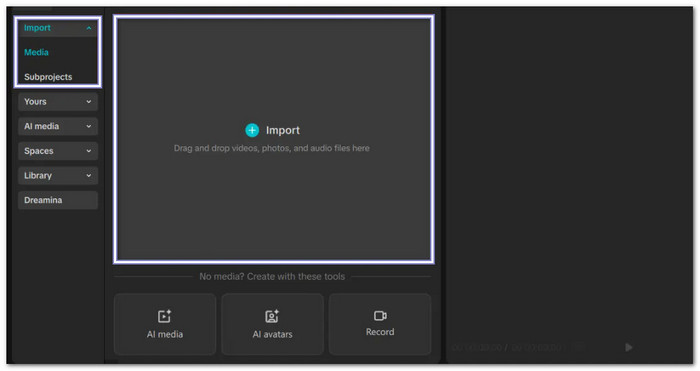Select Media under Import
This screenshot has height=371, width=700.
coord(36,52)
